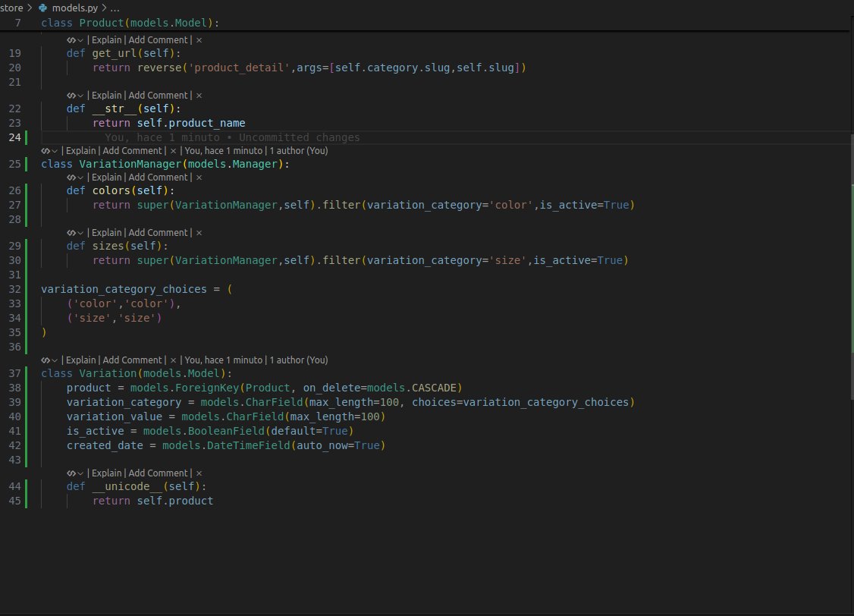Click the Python file icon in breadcrumbs
The width and height of the screenshot is (854, 616).
click(43, 8)
